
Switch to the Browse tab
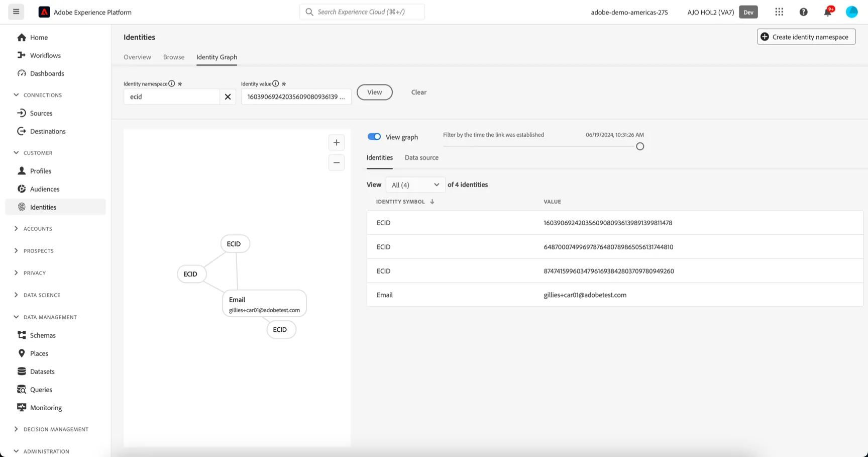[174, 57]
